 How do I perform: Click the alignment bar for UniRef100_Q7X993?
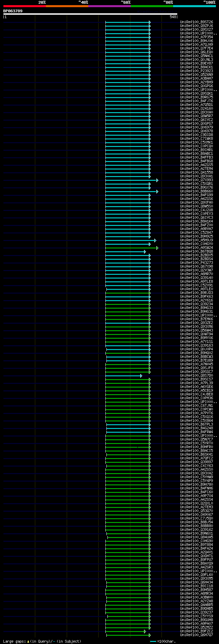click(132, 180)
